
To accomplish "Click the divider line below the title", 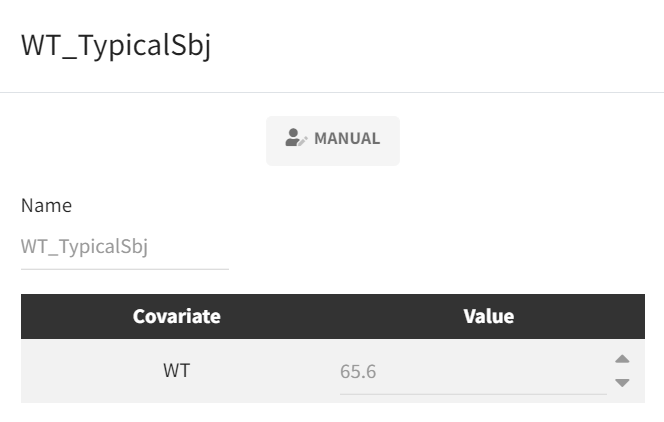I will click(332, 93).
